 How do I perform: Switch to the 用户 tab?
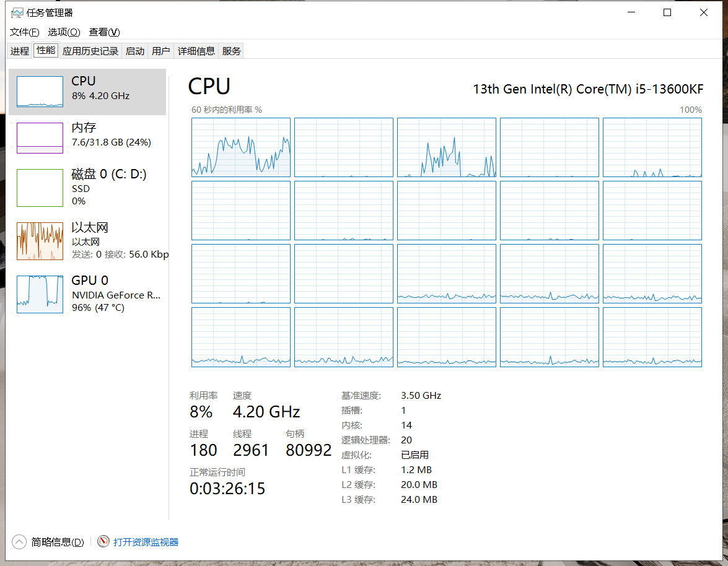pos(160,51)
